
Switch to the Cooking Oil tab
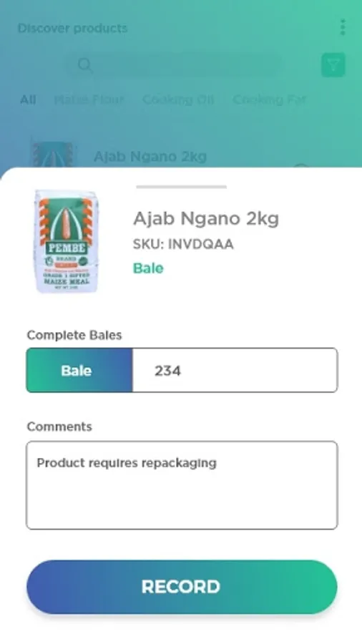tap(178, 99)
